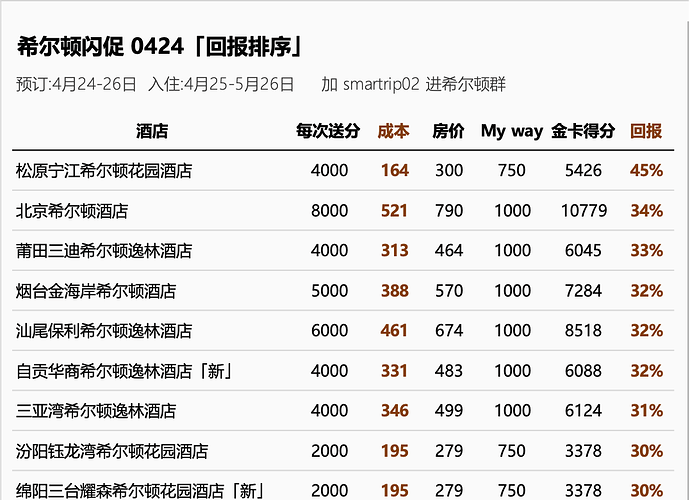Click the 回报 column header
690x500 pixels.
click(646, 131)
